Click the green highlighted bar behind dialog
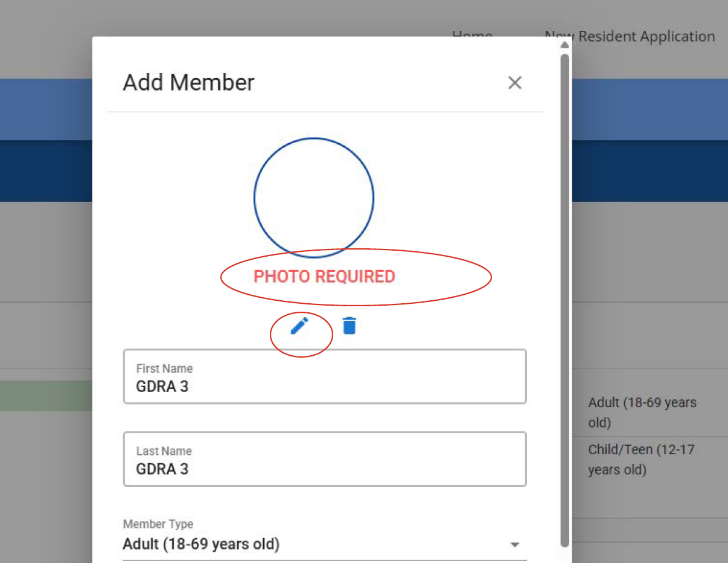 (46, 396)
